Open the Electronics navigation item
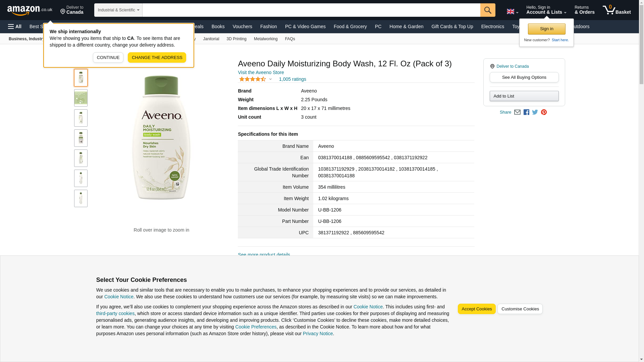Screen dimensions: 644x362 (x=492, y=26)
